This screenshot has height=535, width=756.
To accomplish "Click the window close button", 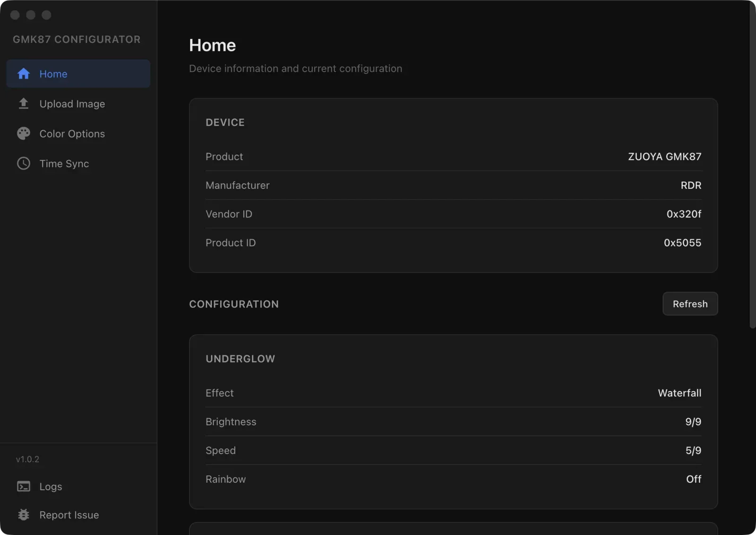I will coord(15,15).
